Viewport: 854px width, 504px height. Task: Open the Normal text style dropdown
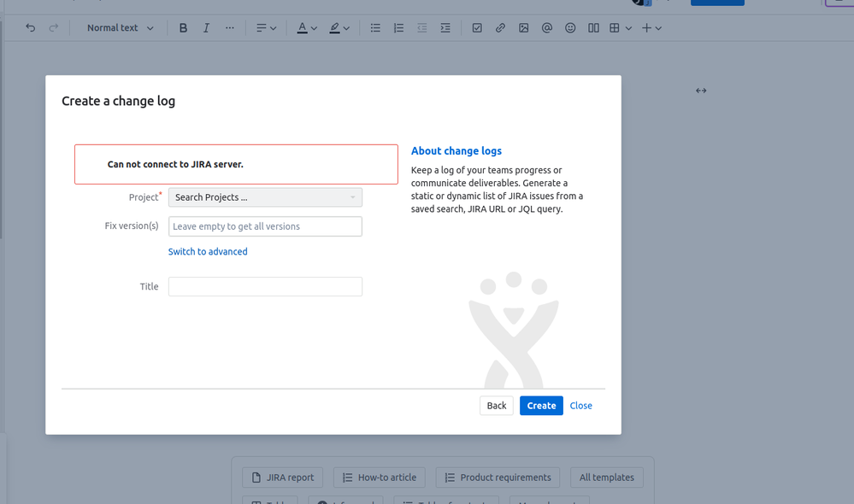[120, 27]
